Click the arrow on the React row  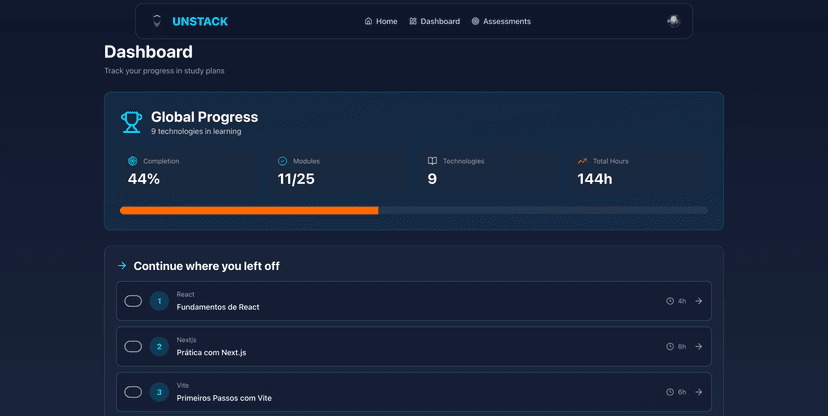(x=699, y=301)
